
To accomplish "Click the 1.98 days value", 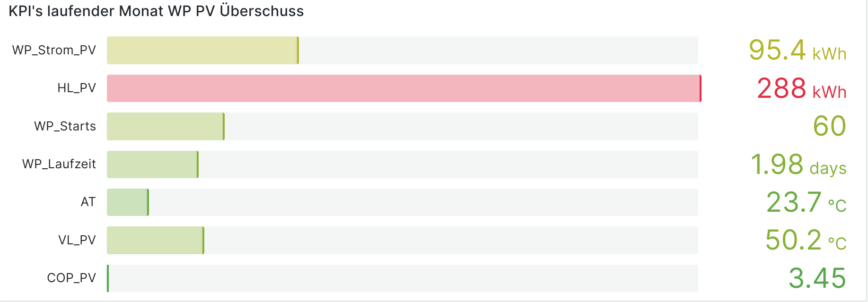I will [798, 164].
